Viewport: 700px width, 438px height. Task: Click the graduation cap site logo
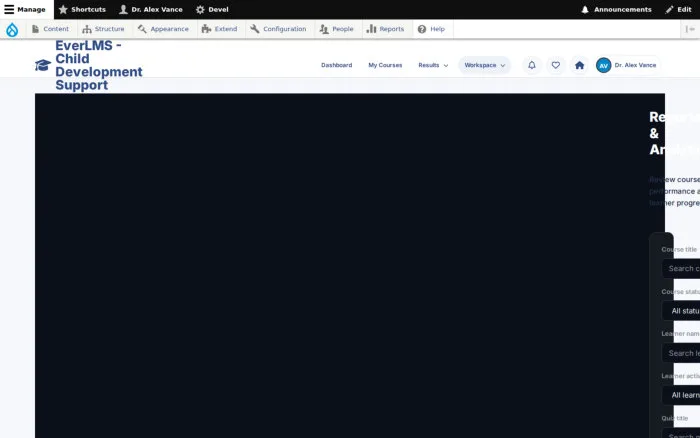(x=43, y=65)
